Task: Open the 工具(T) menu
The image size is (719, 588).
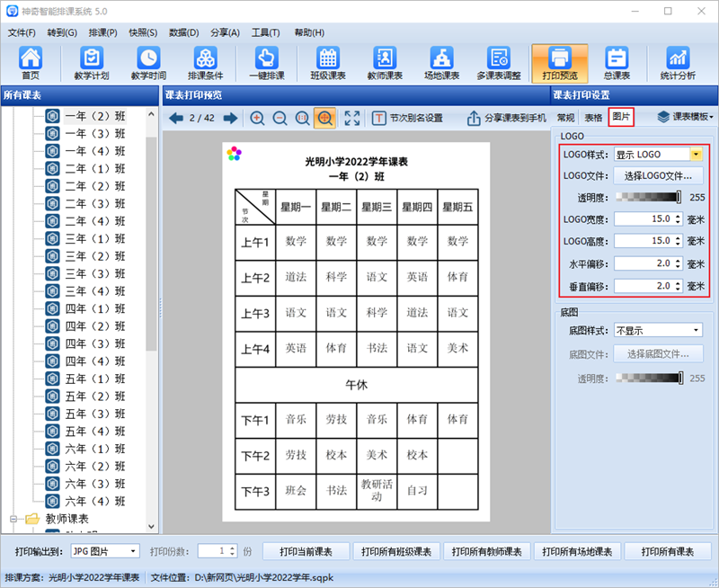Action: 265,32
